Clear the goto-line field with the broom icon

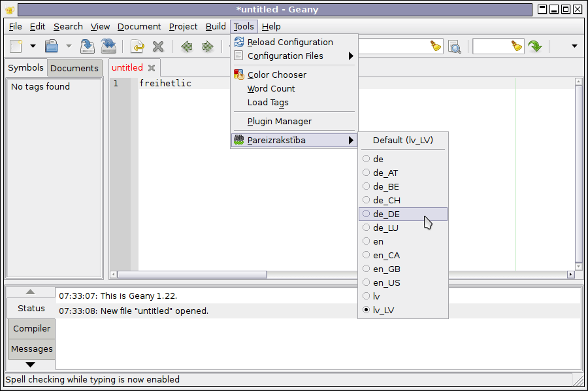pos(516,46)
